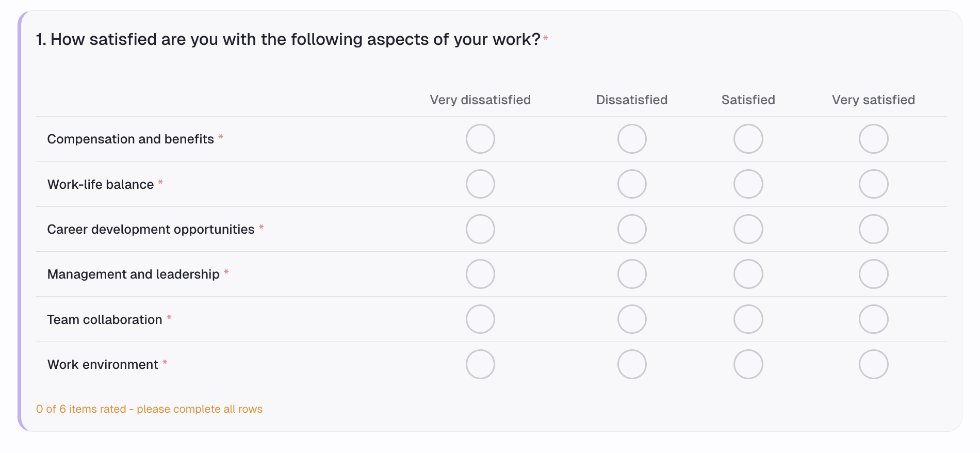This screenshot has width=980, height=453.
Task: Mark Career development opportunities as Satisfied
Action: (748, 229)
